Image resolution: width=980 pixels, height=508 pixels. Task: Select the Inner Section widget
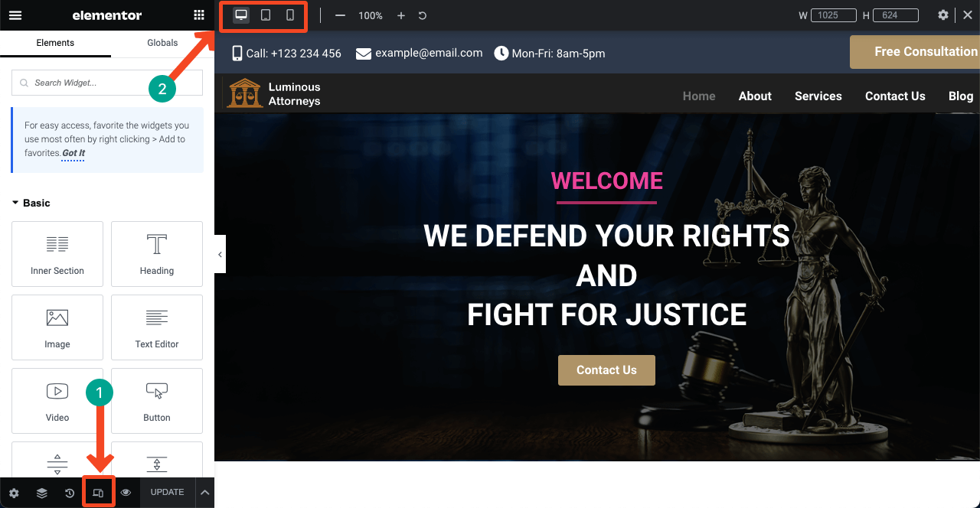[x=57, y=254]
